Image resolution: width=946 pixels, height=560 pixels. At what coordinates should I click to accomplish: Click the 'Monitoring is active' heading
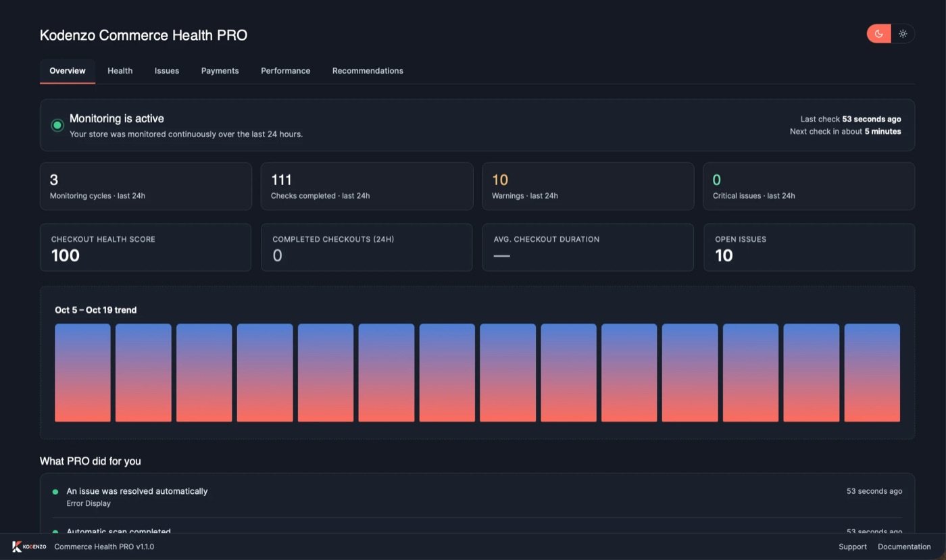coord(117,119)
